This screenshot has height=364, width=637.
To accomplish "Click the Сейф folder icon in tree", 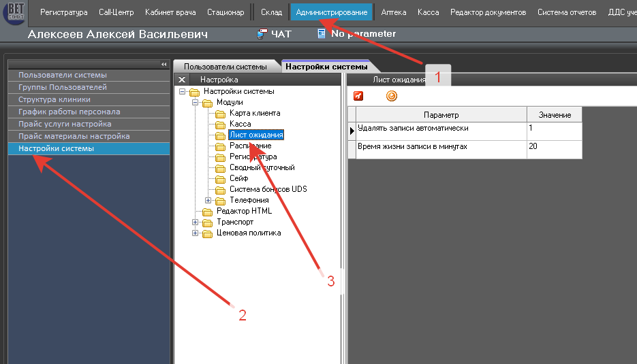I will point(220,179).
